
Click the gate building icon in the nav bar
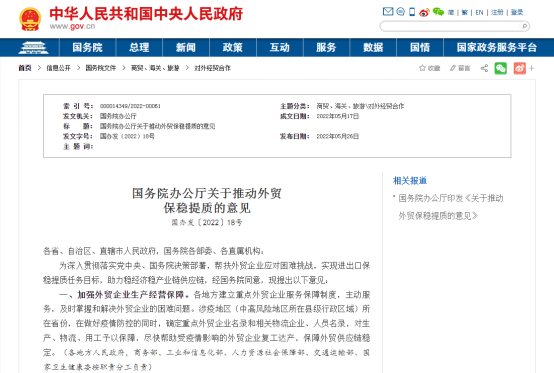coord(34,47)
